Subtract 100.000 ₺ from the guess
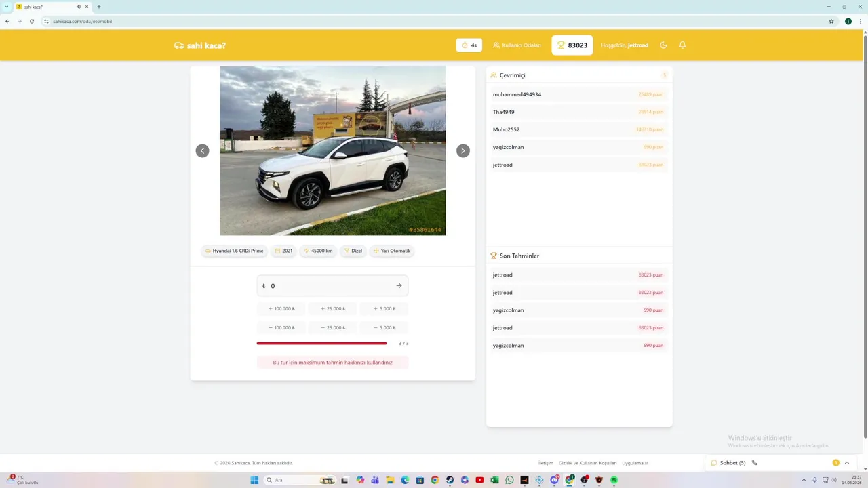868x488 pixels. pos(281,327)
